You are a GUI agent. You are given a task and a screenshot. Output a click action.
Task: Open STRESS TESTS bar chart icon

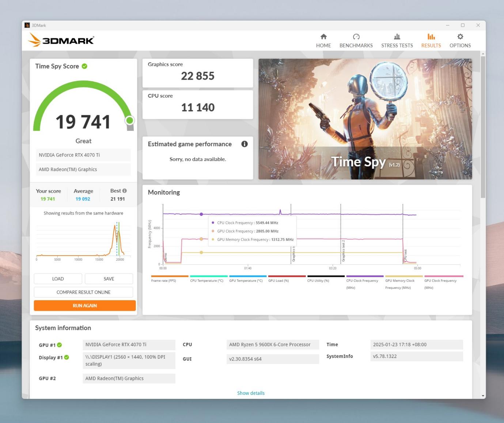pos(397,37)
